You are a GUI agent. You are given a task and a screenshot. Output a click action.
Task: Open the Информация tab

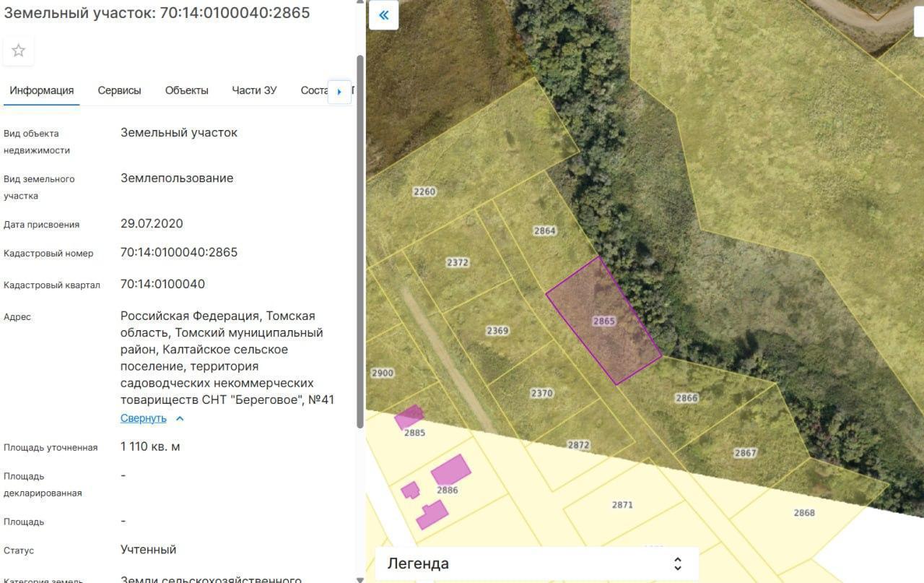click(41, 90)
